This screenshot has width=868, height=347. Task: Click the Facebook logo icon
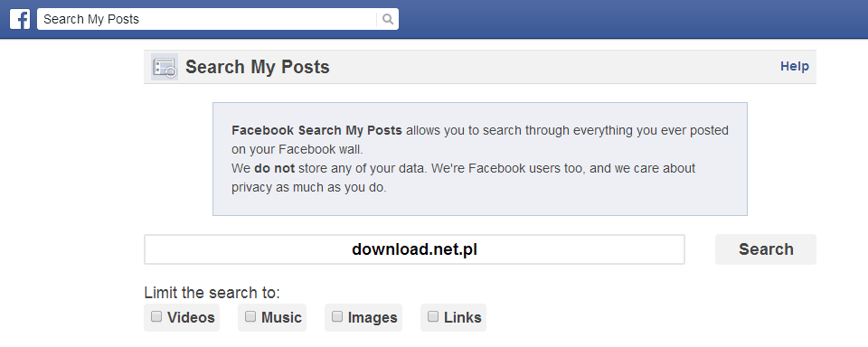click(x=19, y=19)
